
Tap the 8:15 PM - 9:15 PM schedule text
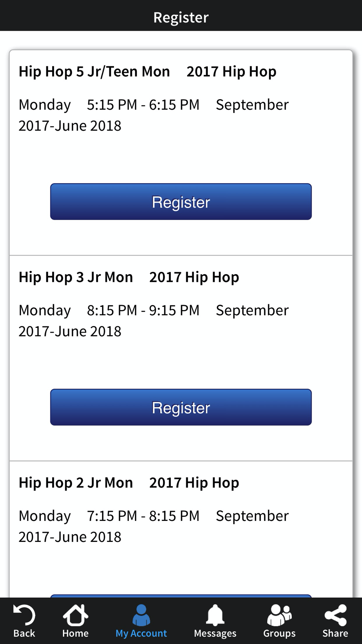click(143, 310)
